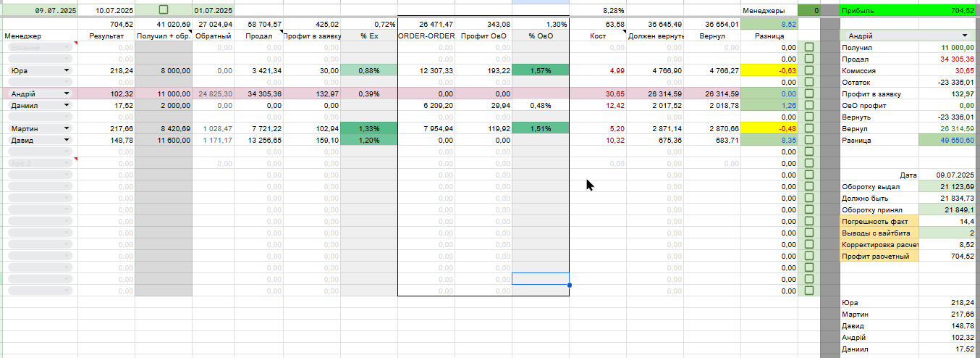Image resolution: width=980 pixels, height=358 pixels.
Task: Click the date cell 09.07.2025 at top left
Action: tap(39, 11)
